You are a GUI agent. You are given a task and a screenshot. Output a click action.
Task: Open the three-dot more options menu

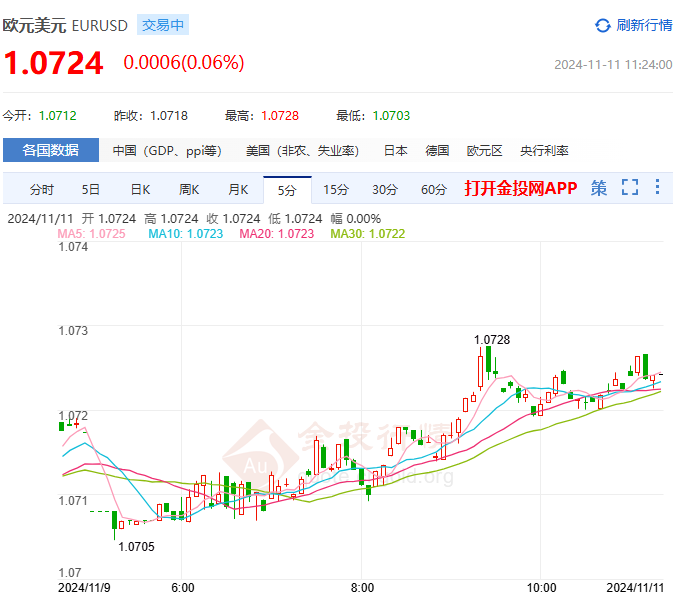point(657,188)
